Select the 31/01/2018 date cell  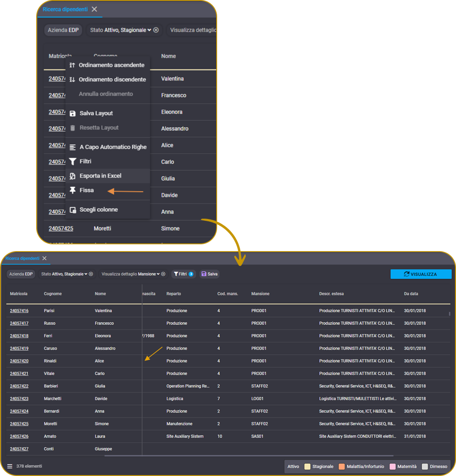point(415,437)
